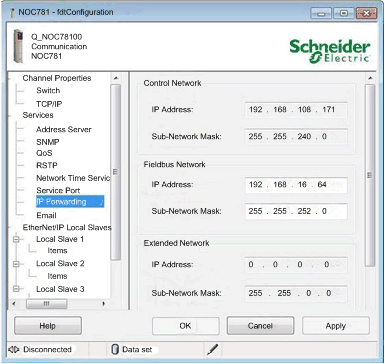Close the NOC781 fdtConfiguration window
The image size is (385, 364).
coord(366,13)
